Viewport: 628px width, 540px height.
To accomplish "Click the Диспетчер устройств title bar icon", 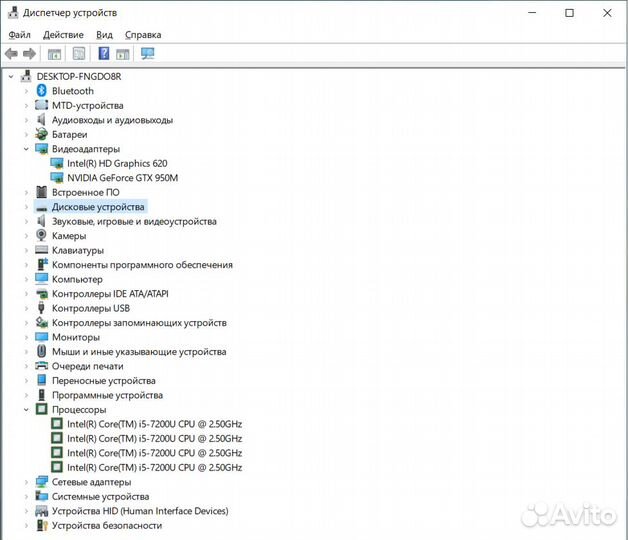I will click(x=13, y=12).
